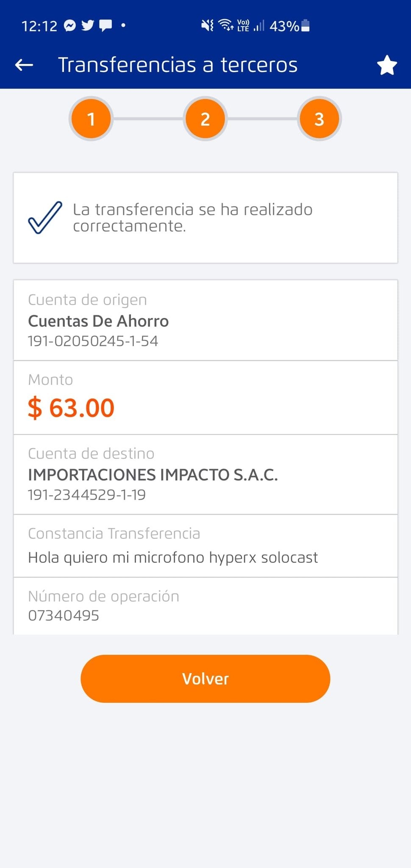Select step 2 in progress indicator
This screenshot has width=411, height=868.
click(x=205, y=119)
